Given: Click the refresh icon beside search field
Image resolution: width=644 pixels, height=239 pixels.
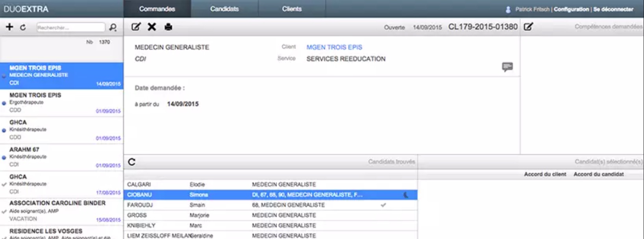Looking at the screenshot, I should [23, 27].
